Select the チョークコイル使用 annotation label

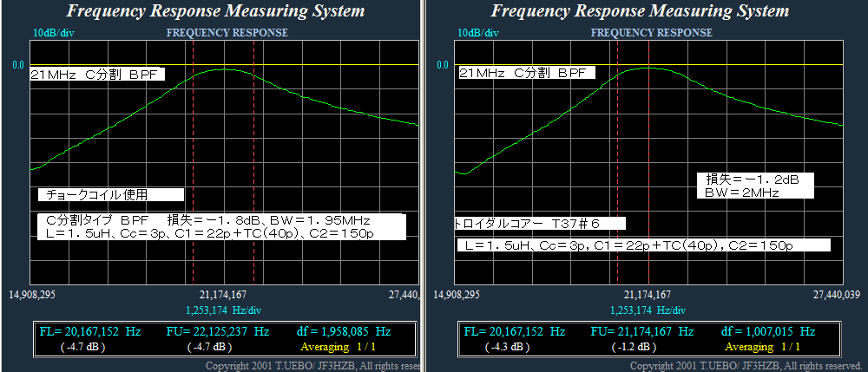(x=110, y=195)
